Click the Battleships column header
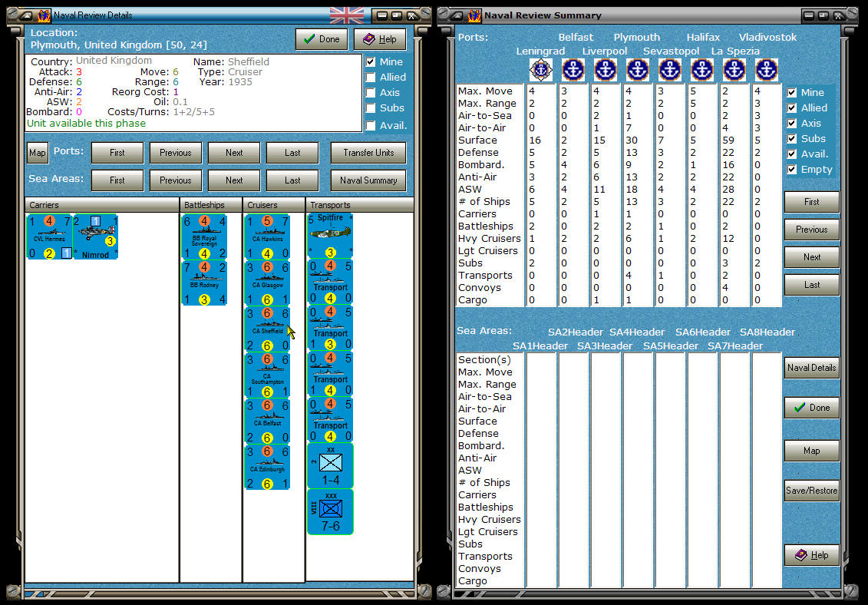Viewport: 868px width, 605px height. click(x=211, y=205)
